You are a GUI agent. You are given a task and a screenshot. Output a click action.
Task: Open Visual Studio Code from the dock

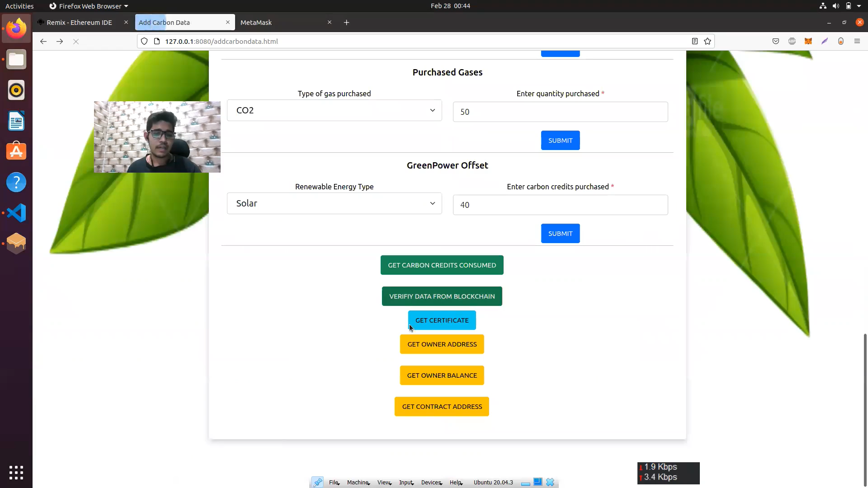pos(16,213)
